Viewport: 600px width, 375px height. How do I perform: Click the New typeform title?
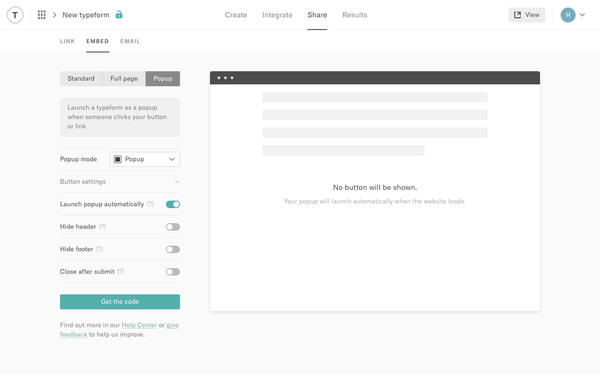click(x=86, y=15)
